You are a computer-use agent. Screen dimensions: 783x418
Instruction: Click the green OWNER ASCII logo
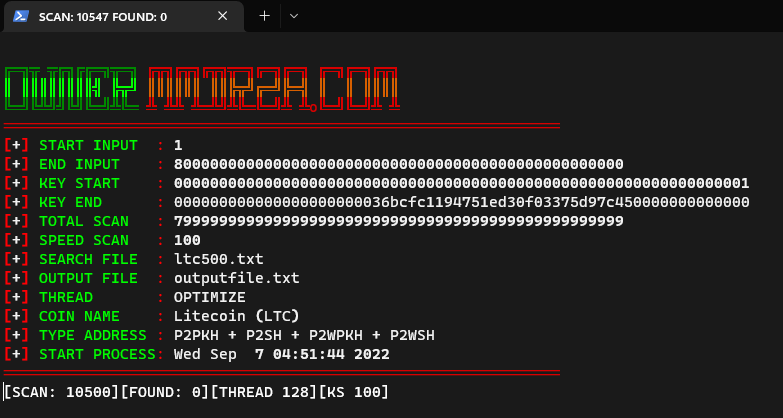tap(73, 89)
